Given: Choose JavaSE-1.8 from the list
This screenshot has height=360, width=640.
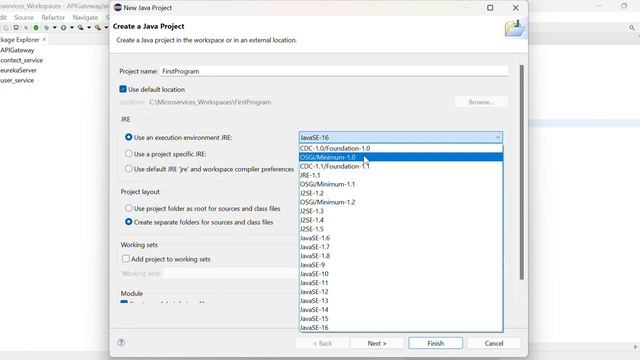Looking at the screenshot, I should (401, 256).
